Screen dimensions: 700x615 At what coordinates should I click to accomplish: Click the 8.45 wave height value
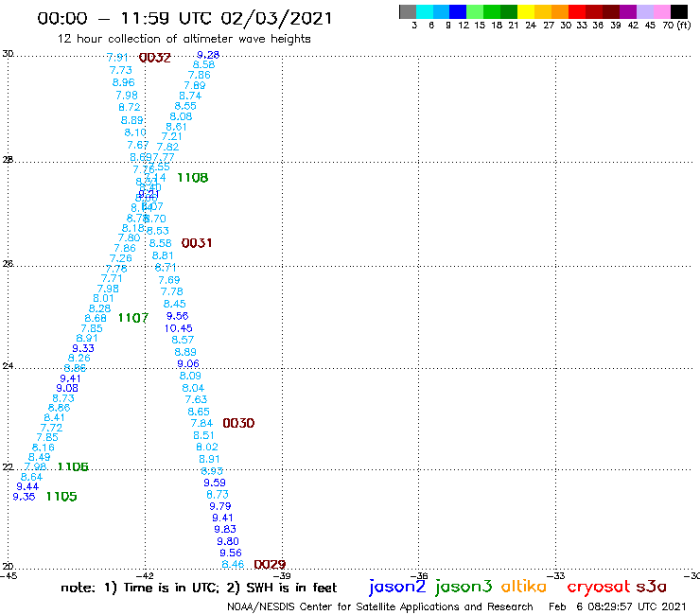pyautogui.click(x=175, y=304)
